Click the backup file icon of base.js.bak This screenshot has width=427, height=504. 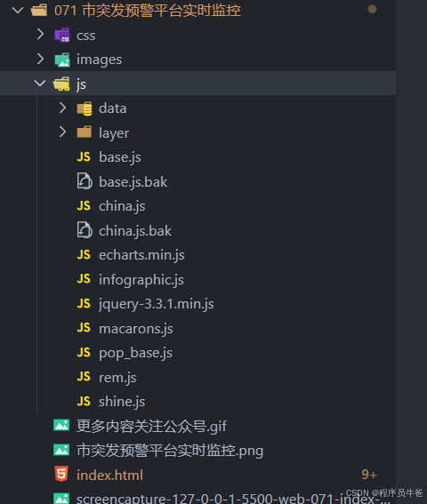tap(85, 181)
